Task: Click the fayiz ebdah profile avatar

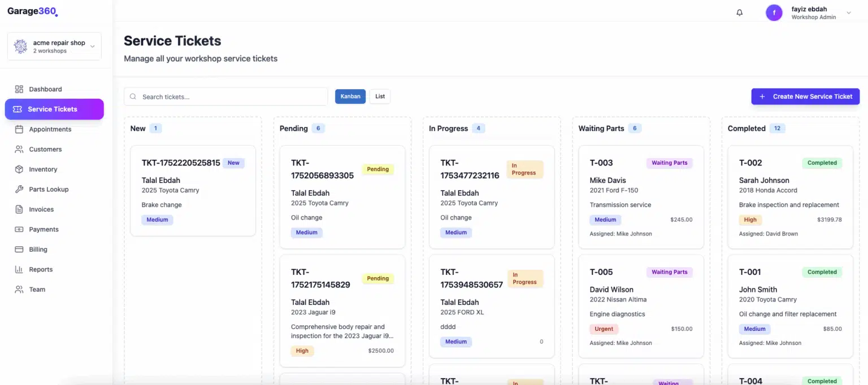Action: click(774, 12)
